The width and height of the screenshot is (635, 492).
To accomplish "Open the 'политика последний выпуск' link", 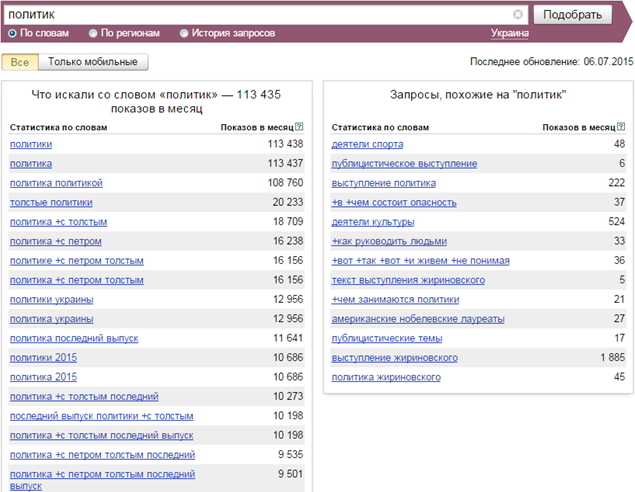I will point(74,339).
